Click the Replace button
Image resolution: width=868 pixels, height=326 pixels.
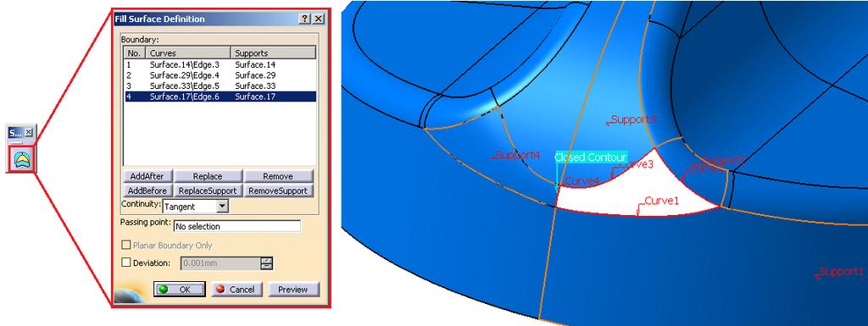(x=208, y=176)
